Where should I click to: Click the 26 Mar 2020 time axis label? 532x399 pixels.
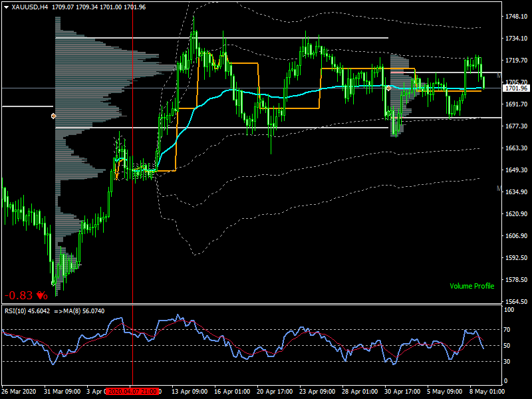(x=20, y=392)
